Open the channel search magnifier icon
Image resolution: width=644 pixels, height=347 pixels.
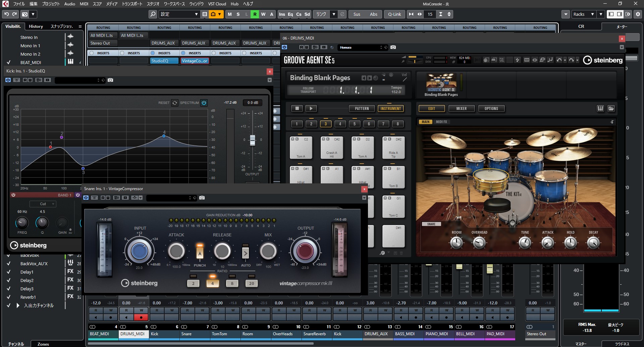coord(153,14)
